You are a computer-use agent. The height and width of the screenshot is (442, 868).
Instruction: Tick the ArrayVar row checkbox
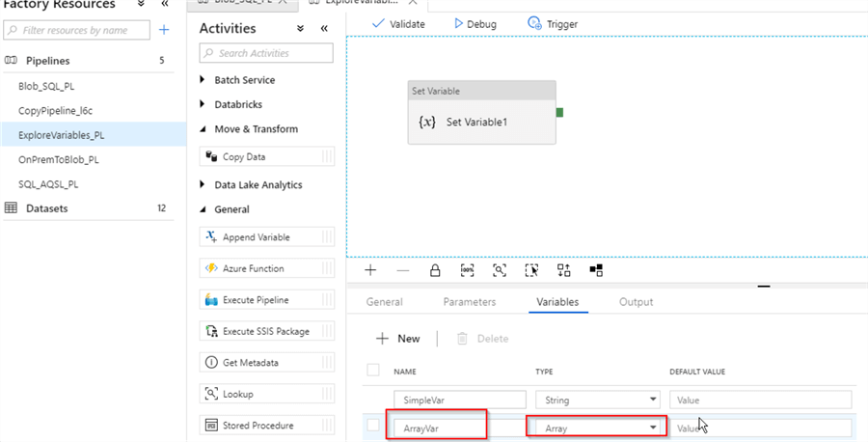coord(373,426)
